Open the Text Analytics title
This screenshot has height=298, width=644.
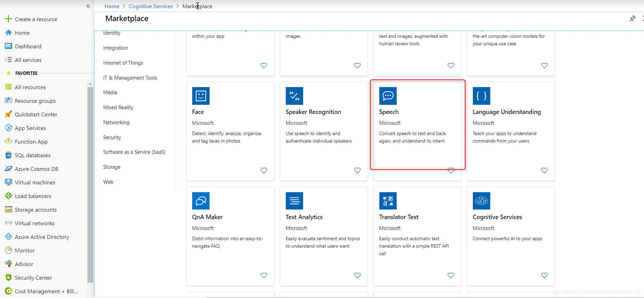tap(304, 217)
